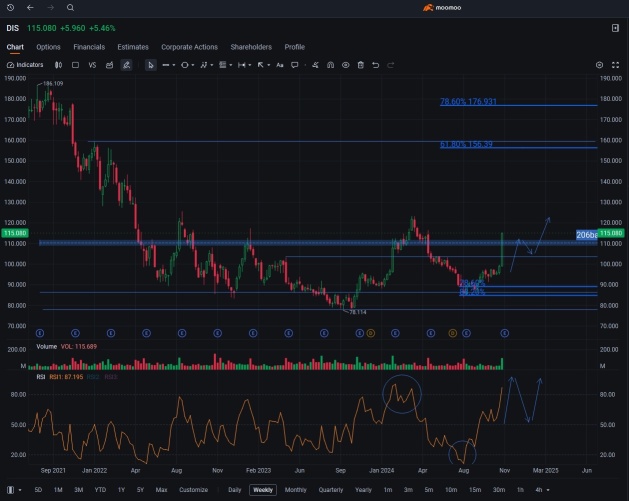Screen dimensions: 629x501
Task: Select the comment bubble tool
Action: tap(294, 65)
